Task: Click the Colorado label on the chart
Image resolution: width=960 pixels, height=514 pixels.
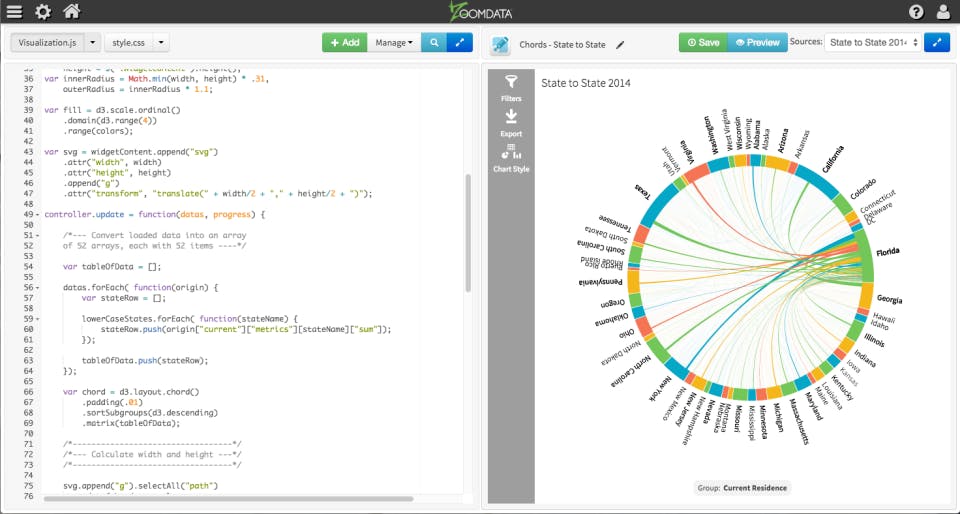Action: pyautogui.click(x=863, y=189)
